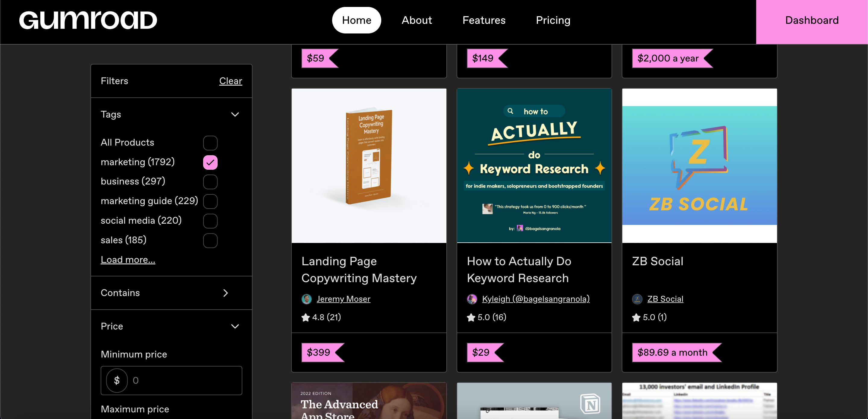The width and height of the screenshot is (868, 419).
Task: Check the business (297) checkbox
Action: click(210, 182)
